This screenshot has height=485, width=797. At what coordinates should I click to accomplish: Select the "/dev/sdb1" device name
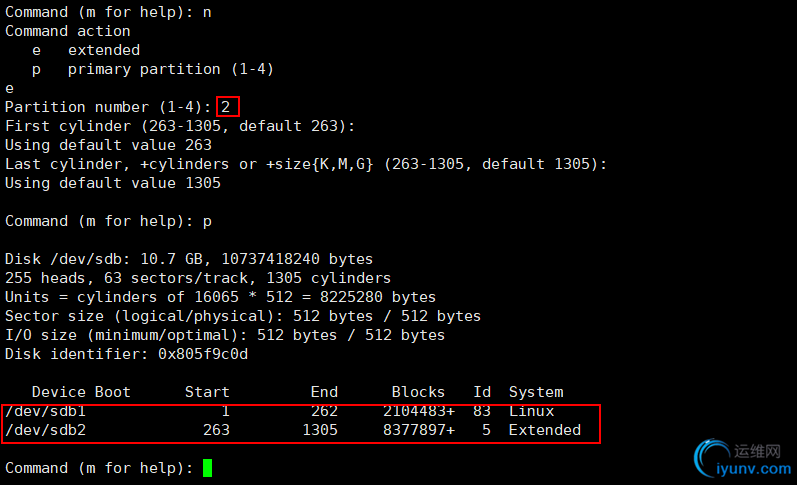pyautogui.click(x=45, y=411)
